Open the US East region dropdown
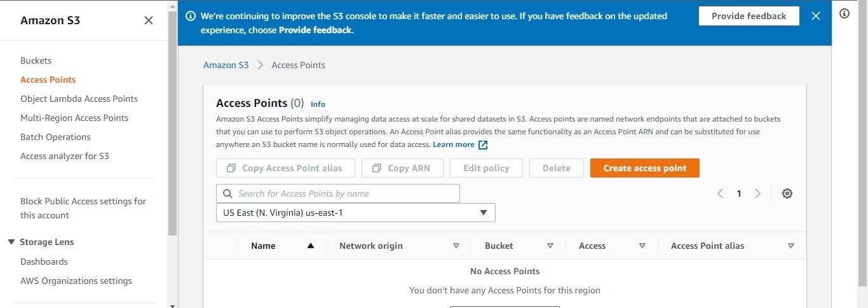Viewport: 868px width, 308px height. pos(356,213)
